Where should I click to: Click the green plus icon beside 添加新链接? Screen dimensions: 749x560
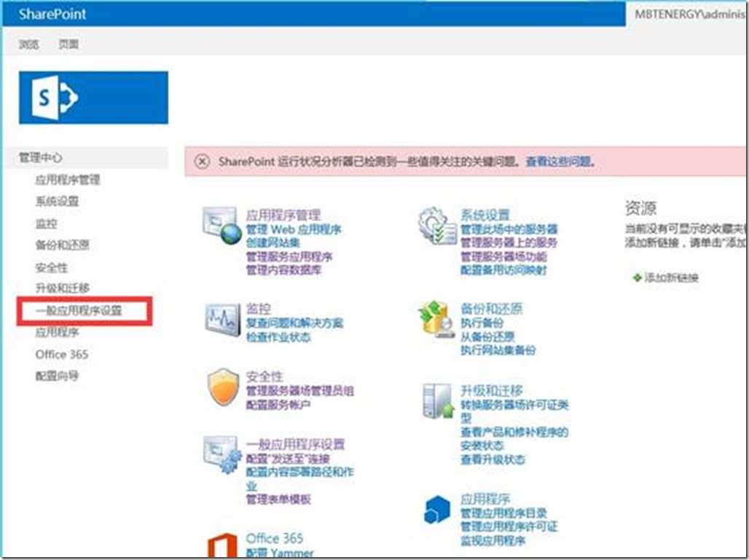pos(637,277)
